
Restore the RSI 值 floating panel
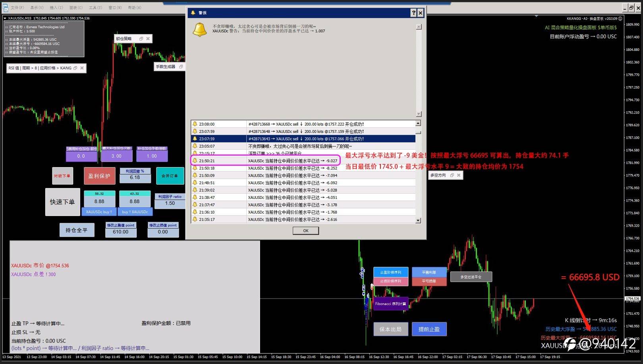point(75,68)
